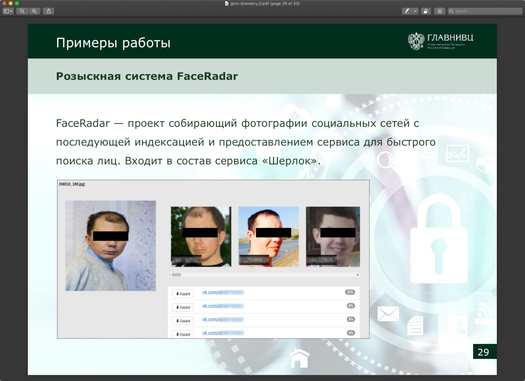This screenshot has height=381, width=525.
Task: Click the zoom in magnifier button
Action: tap(34, 11)
